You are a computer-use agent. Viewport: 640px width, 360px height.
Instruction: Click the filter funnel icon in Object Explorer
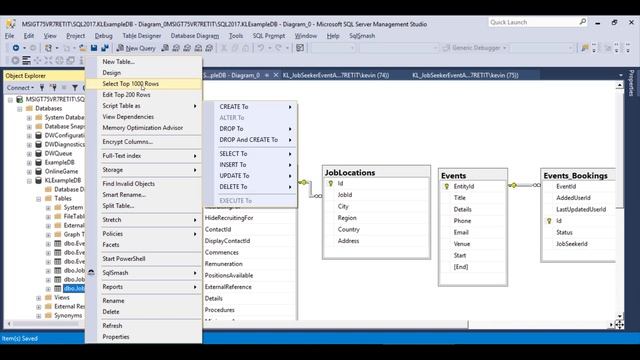click(75, 87)
